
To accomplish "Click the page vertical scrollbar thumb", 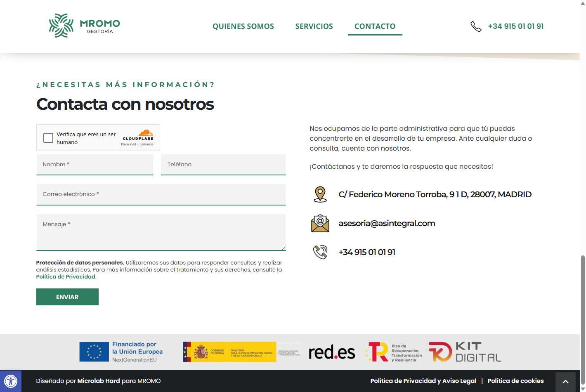I will pos(583,318).
